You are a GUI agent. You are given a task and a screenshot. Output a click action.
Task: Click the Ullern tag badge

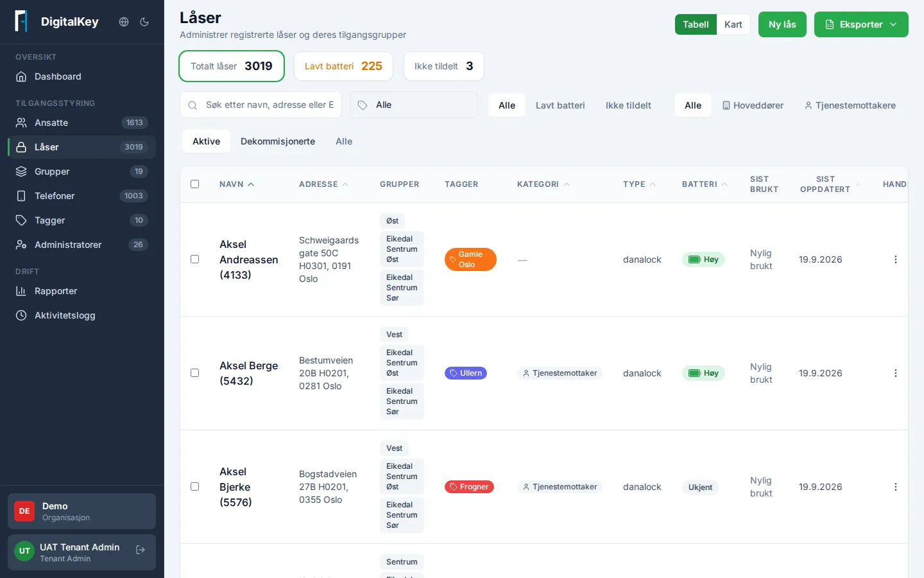coord(466,373)
